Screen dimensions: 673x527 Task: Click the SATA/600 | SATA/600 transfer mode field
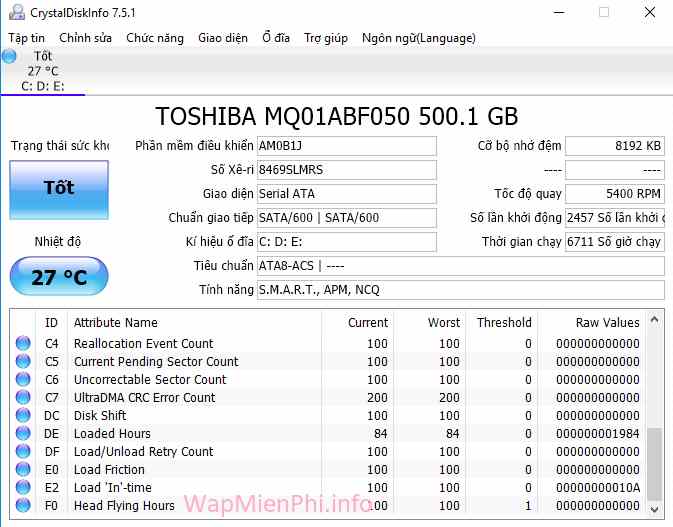click(x=347, y=218)
